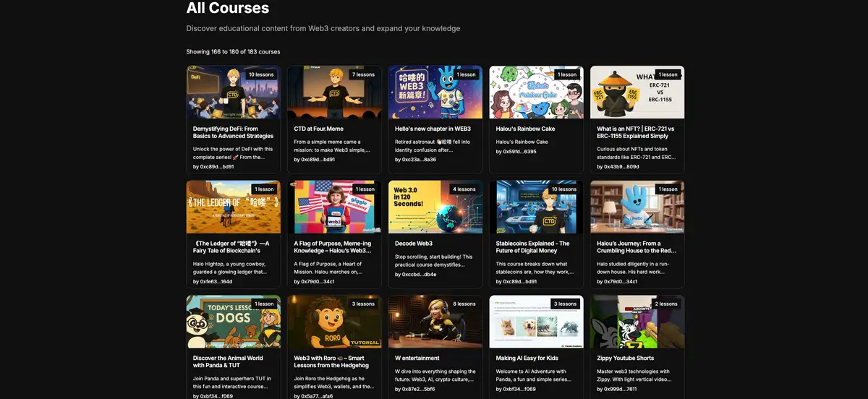Image resolution: width=868 pixels, height=399 pixels.
Task: Open the Today's Lesson Dogs thumbnail
Action: (233, 322)
